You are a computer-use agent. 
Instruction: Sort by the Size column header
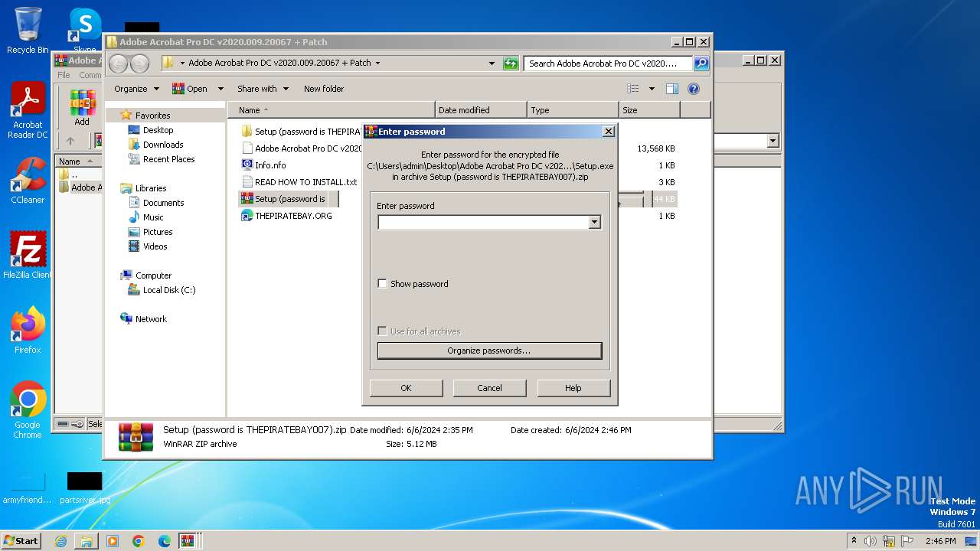[649, 110]
